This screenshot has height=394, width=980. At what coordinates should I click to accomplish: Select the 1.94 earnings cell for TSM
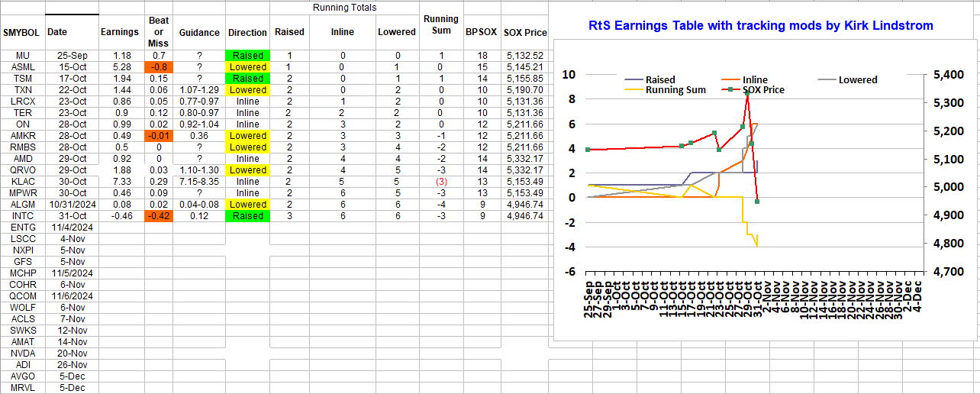click(x=120, y=79)
